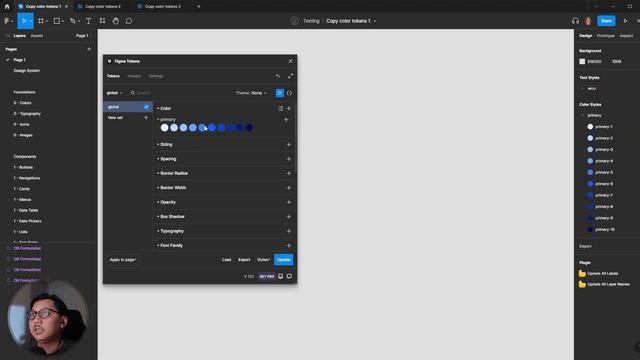Screen dimensions: 640x360
Task: Add a new Color token
Action: 289,109
